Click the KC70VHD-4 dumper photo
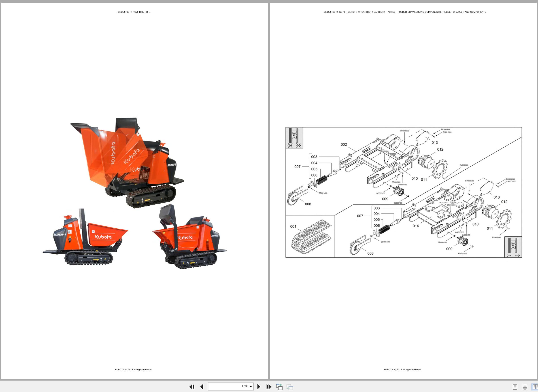The width and height of the screenshot is (538, 392). tap(85, 237)
